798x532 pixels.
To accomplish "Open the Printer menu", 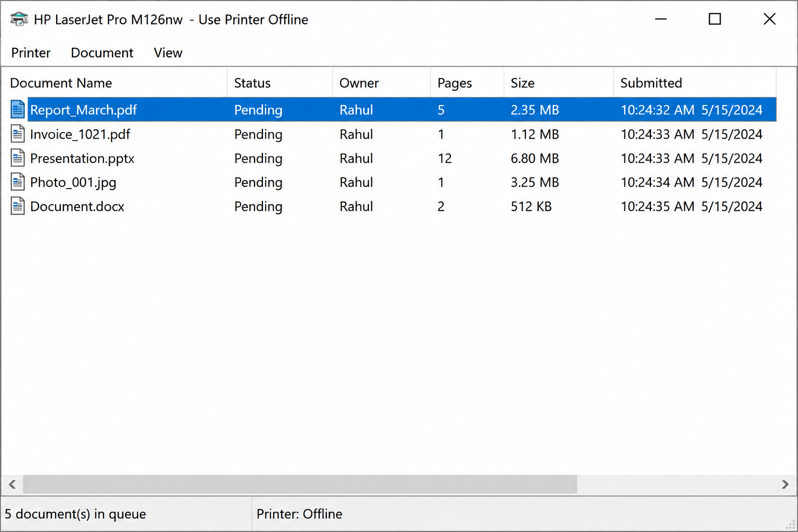I will [x=31, y=53].
